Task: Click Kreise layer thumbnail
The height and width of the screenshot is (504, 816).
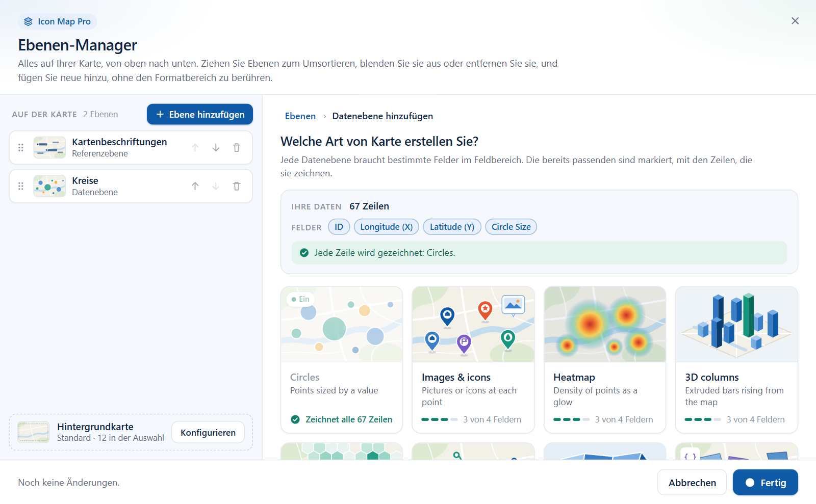Action: coord(49,187)
